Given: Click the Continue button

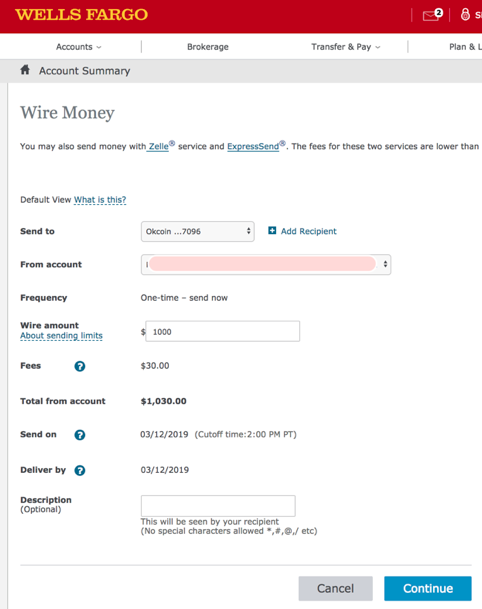Looking at the screenshot, I should pos(428,588).
